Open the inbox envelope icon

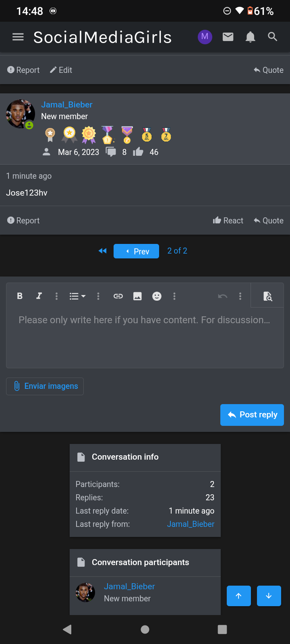[228, 37]
